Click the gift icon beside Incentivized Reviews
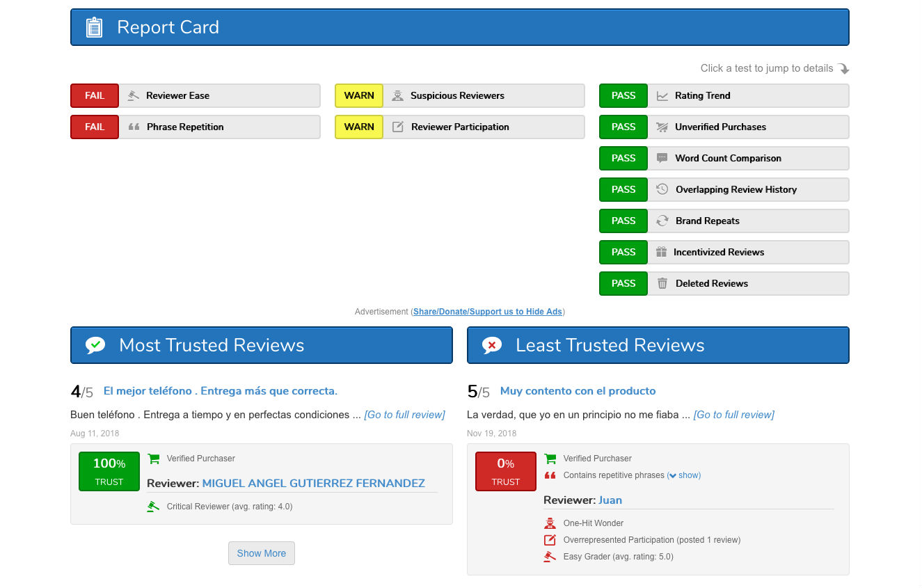This screenshot has width=922, height=588. point(661,252)
